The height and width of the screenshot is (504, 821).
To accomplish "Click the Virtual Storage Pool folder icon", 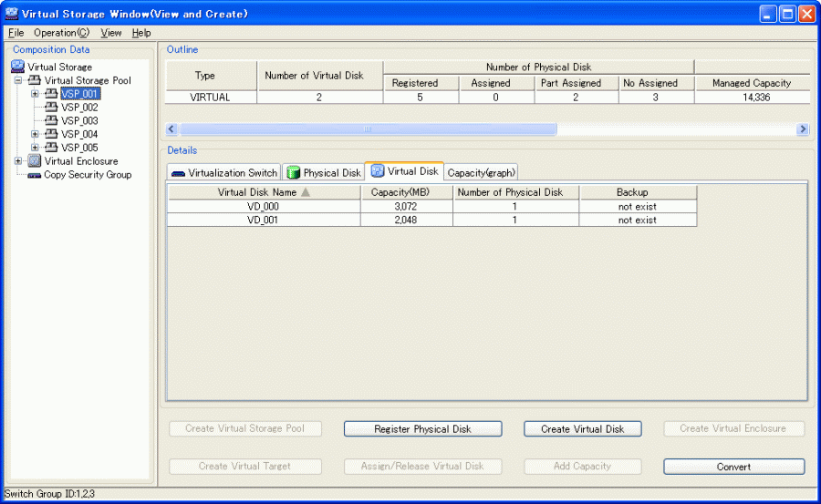I will [35, 80].
